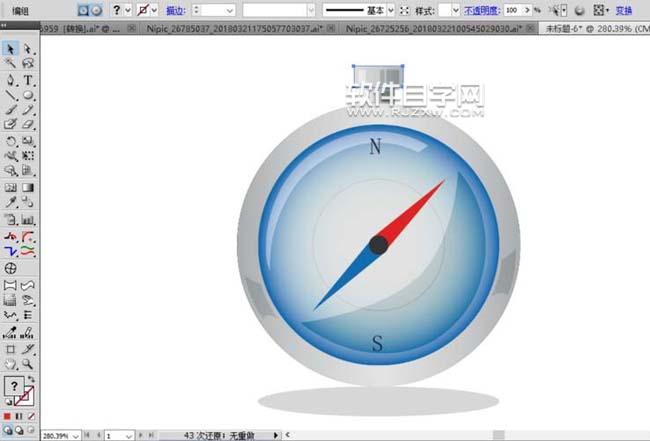Viewport: 650px width, 441px height.
Task: Open stroke color dropdown in control bar
Action: (x=154, y=10)
